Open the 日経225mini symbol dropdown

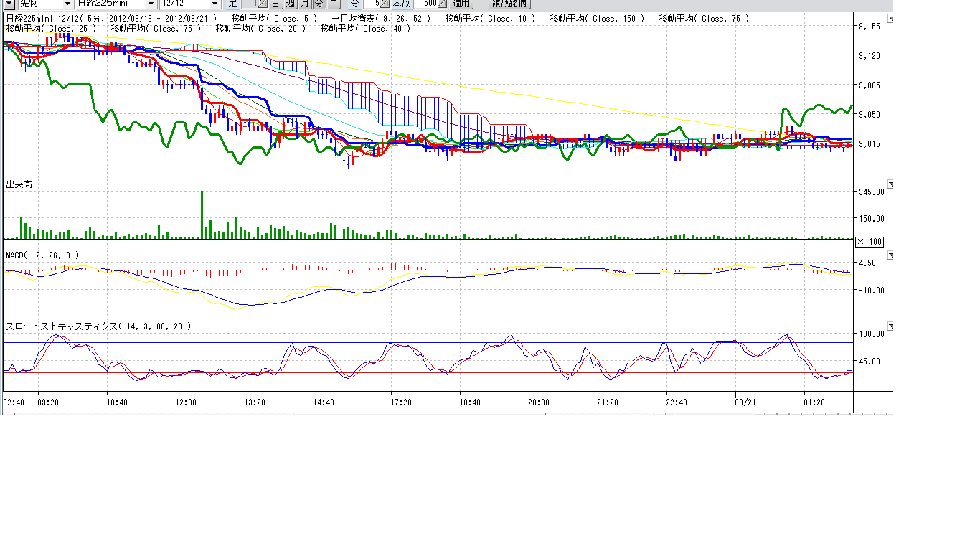click(x=151, y=4)
